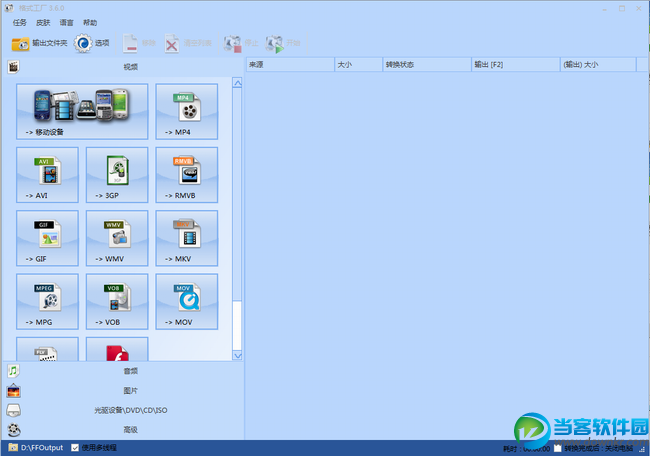Choose the -> MP4 conversion tile
The height and width of the screenshot is (456, 650).
pos(187,112)
